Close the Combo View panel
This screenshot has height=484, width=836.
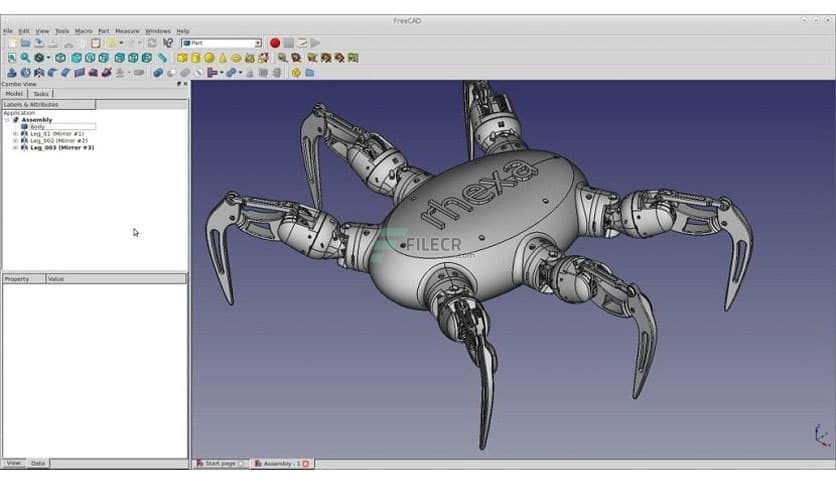[186, 84]
